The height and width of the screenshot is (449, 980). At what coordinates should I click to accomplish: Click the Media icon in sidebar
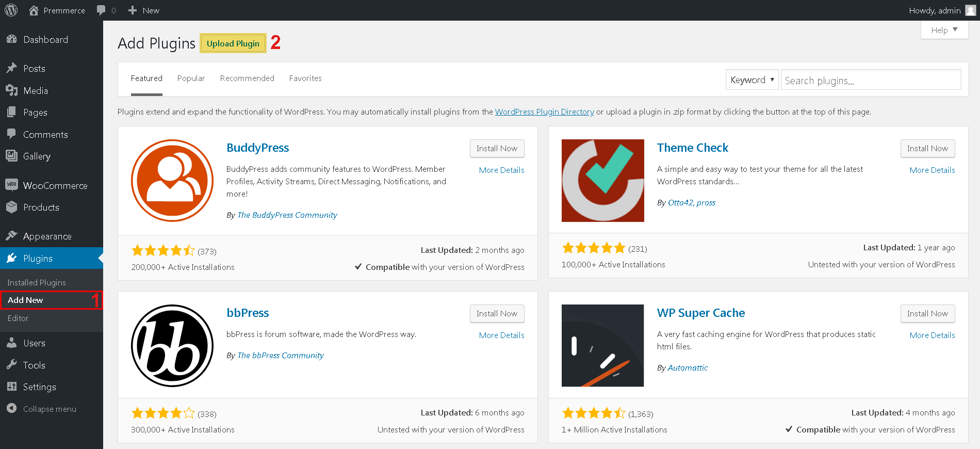(11, 90)
